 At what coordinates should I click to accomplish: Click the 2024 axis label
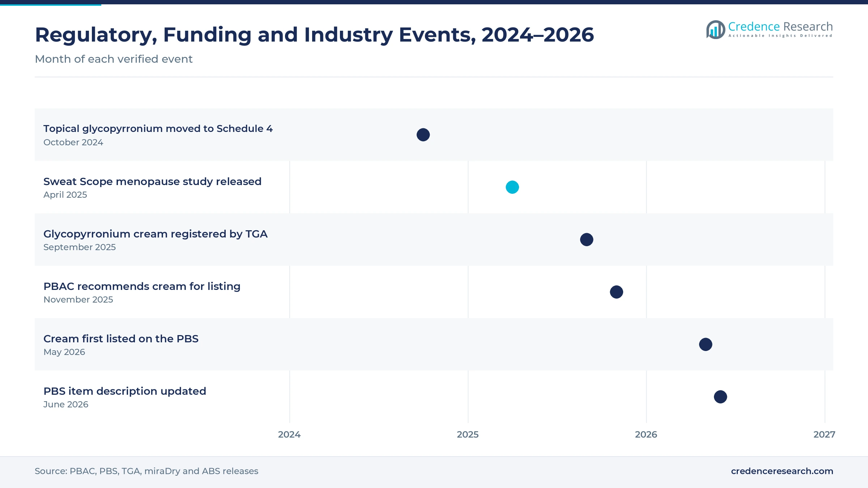click(289, 435)
